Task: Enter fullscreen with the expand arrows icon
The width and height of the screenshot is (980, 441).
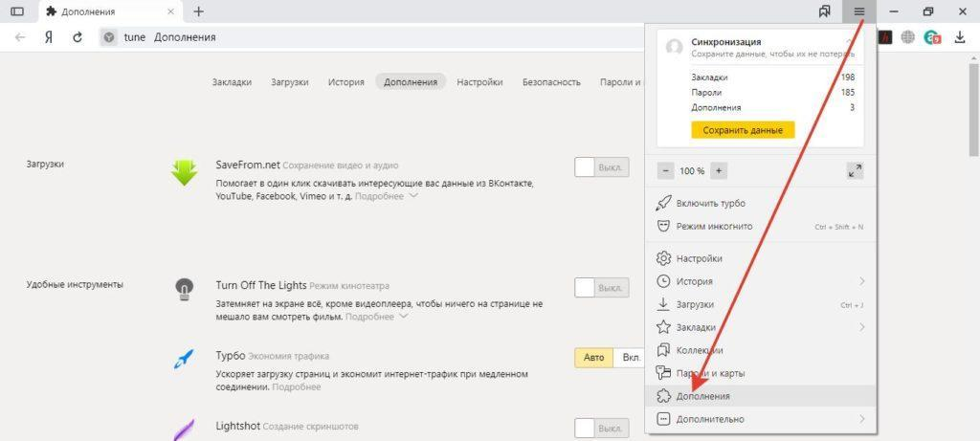Action: 855,170
